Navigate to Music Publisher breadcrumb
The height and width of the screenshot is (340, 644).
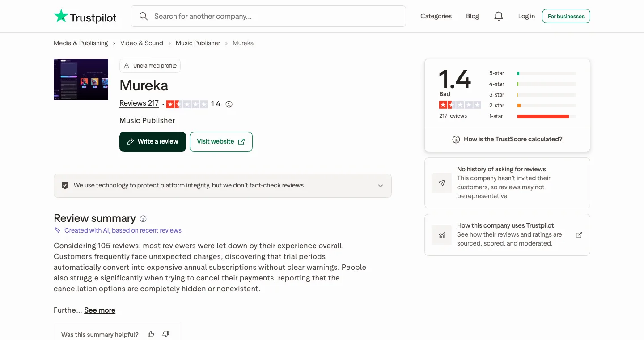198,43
